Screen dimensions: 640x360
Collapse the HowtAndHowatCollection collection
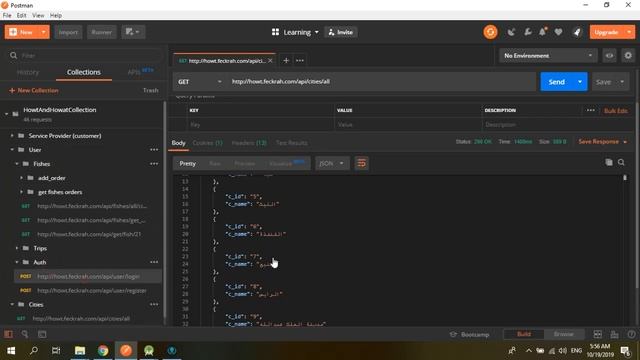click(7, 113)
